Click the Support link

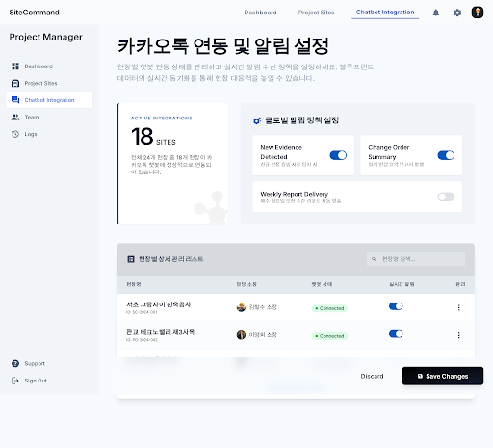35,363
